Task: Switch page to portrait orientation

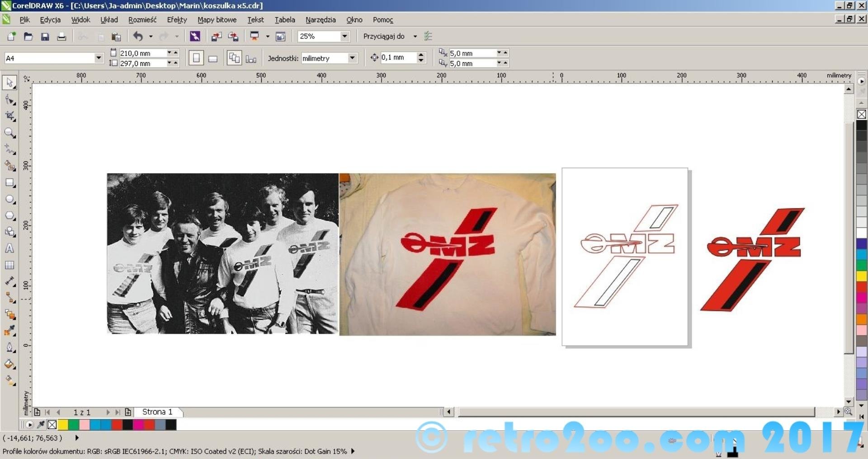Action: click(x=196, y=58)
